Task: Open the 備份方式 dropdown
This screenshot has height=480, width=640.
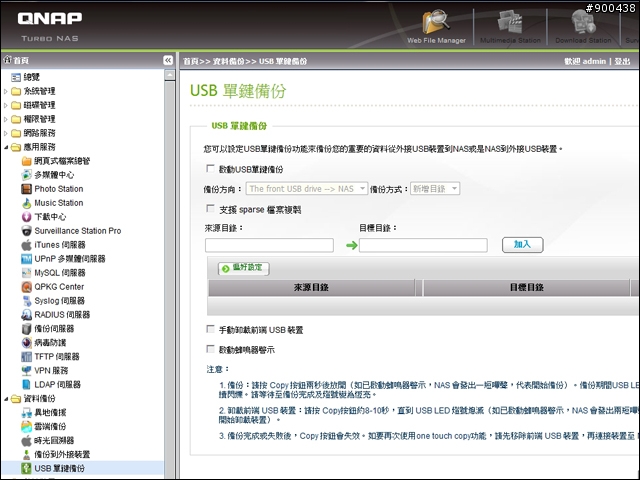Action: point(435,189)
